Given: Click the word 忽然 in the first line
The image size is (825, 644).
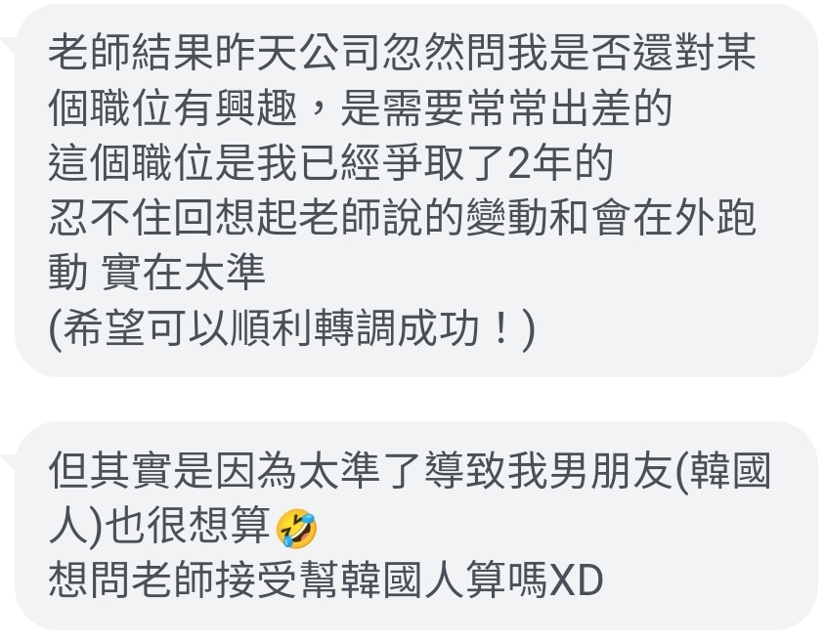Looking at the screenshot, I should pos(423,53).
